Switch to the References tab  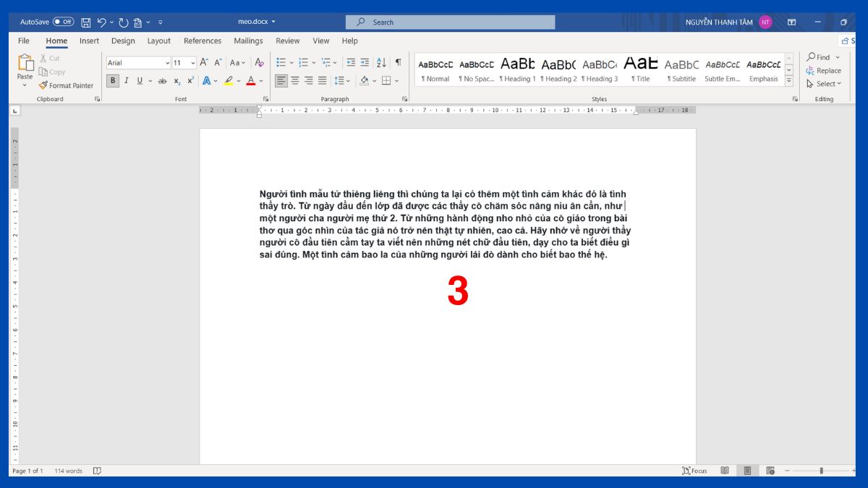pos(203,41)
